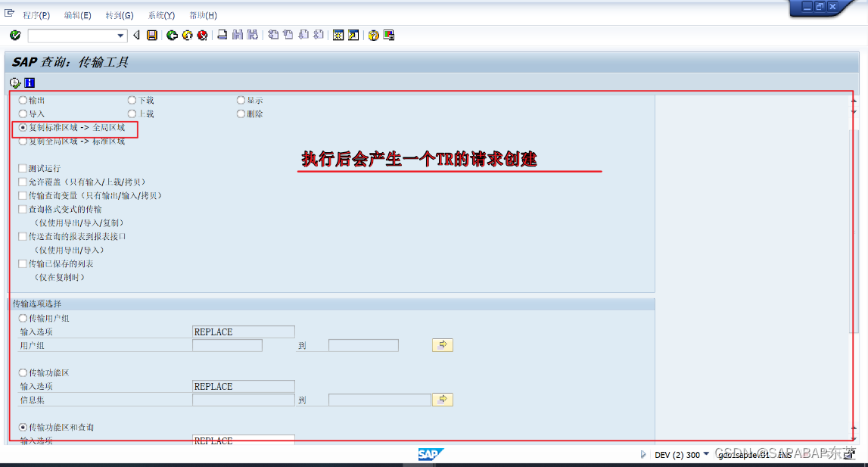The image size is (868, 467).
Task: Open the 编辑(E) menu
Action: [x=77, y=15]
